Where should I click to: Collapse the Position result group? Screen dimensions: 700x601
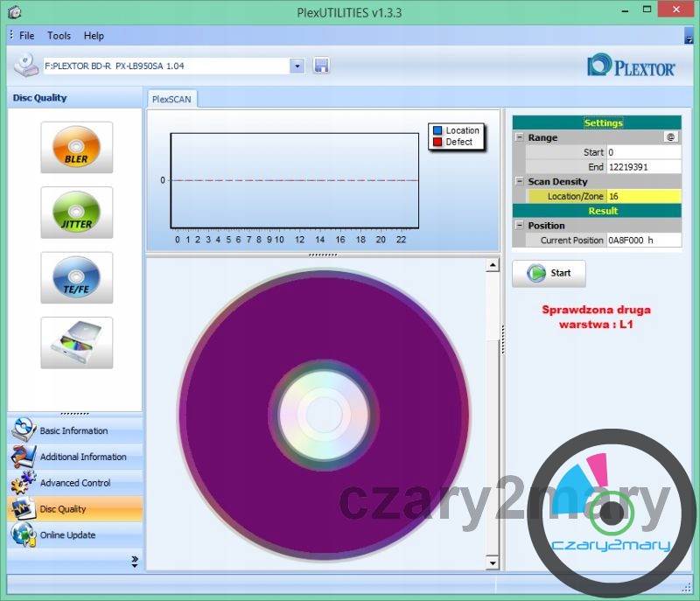click(520, 226)
